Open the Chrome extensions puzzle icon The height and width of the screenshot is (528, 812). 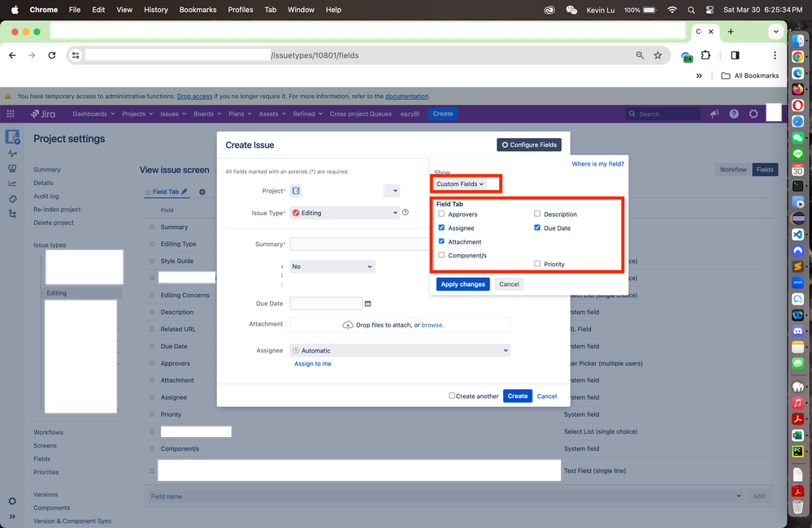pos(706,55)
